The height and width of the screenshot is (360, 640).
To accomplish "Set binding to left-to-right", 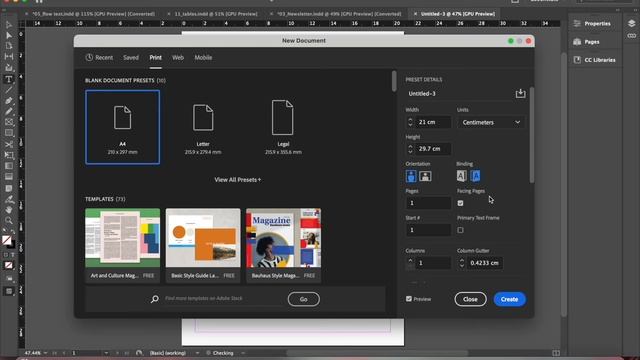I will click(x=461, y=176).
